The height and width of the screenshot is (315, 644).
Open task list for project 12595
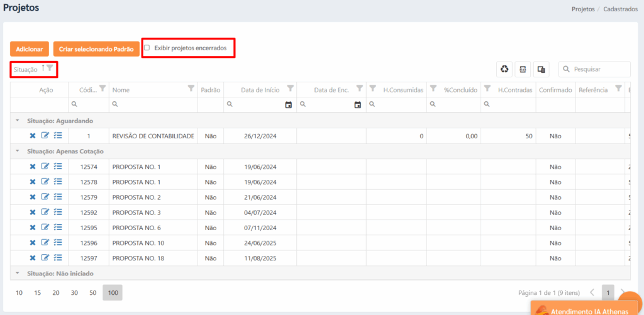point(58,227)
